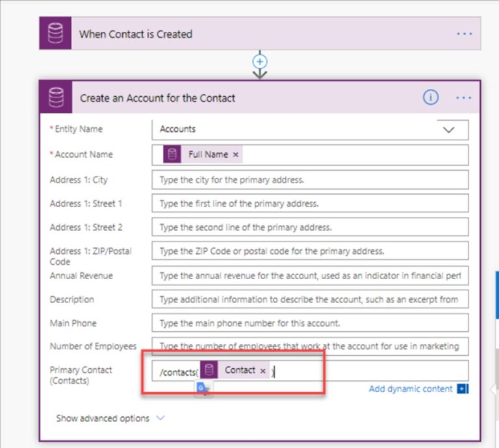Remove the Contact dynamic token

pos(263,371)
